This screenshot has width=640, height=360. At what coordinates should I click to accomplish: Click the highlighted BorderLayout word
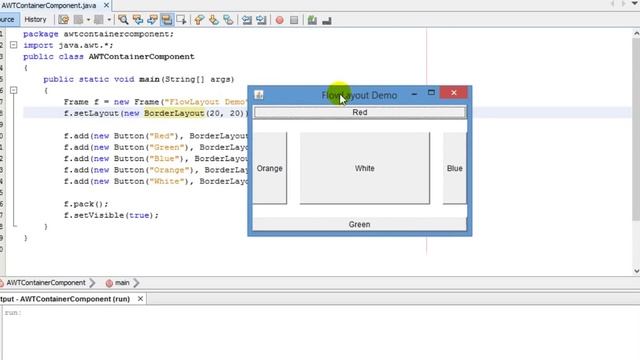[x=174, y=113]
